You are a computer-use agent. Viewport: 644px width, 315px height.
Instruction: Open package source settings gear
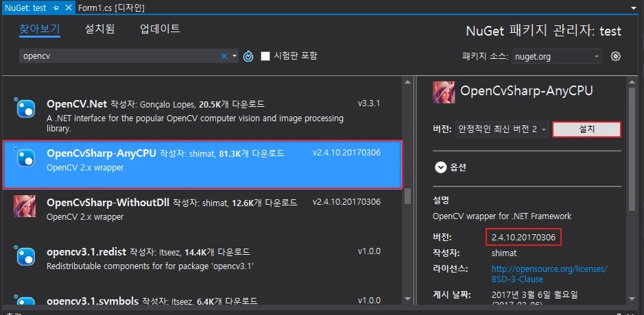pyautogui.click(x=615, y=56)
